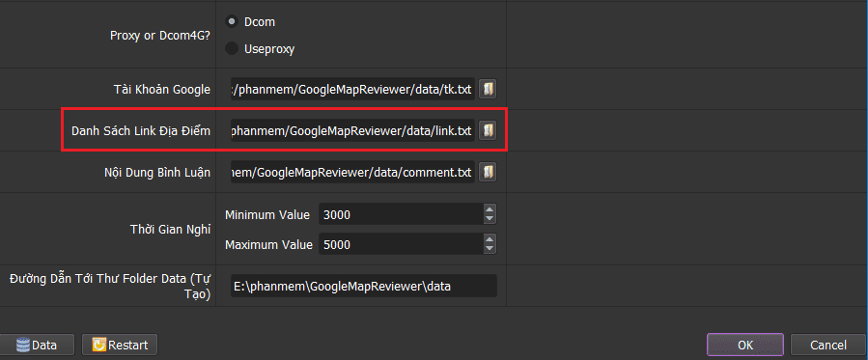Click the Folder Data path field
The height and width of the screenshot is (360, 868).
(364, 286)
